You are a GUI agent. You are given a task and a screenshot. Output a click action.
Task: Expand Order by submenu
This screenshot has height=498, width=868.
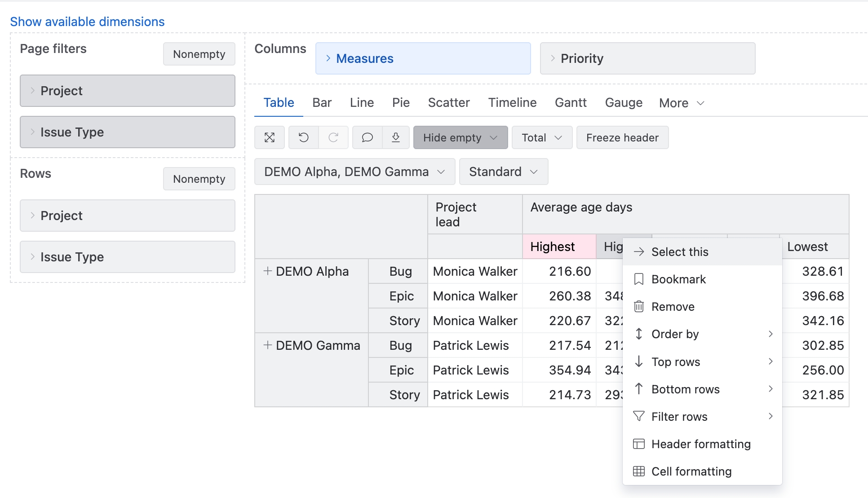coord(702,334)
